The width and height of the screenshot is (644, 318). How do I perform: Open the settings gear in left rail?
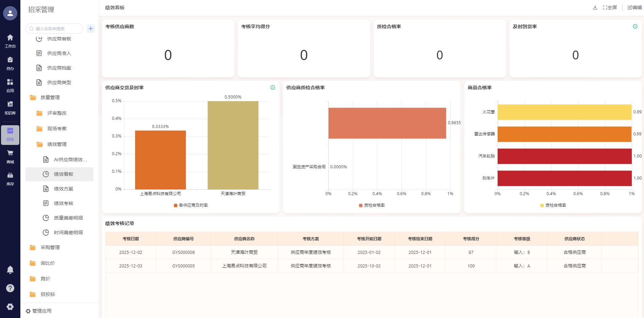[10, 306]
